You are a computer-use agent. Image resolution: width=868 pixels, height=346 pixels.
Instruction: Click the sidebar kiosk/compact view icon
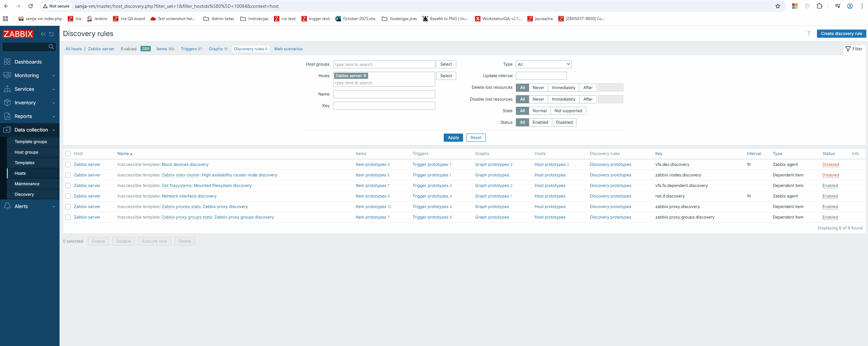[x=51, y=34]
